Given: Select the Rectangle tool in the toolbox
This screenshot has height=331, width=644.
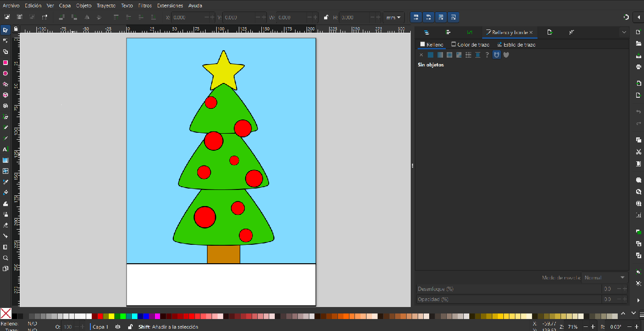Looking at the screenshot, I should point(6,63).
